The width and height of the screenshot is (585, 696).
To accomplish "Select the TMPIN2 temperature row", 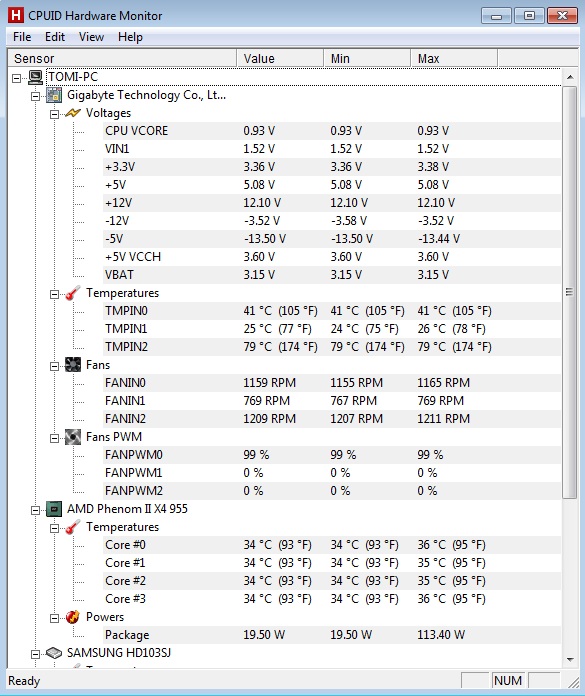I will pyautogui.click(x=332, y=347).
